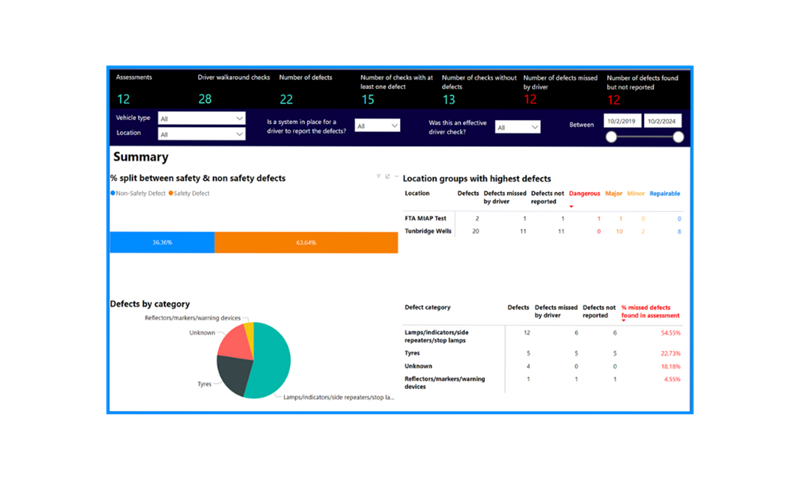Open the defect reporting system dropdown
The image size is (800, 480).
click(x=377, y=125)
